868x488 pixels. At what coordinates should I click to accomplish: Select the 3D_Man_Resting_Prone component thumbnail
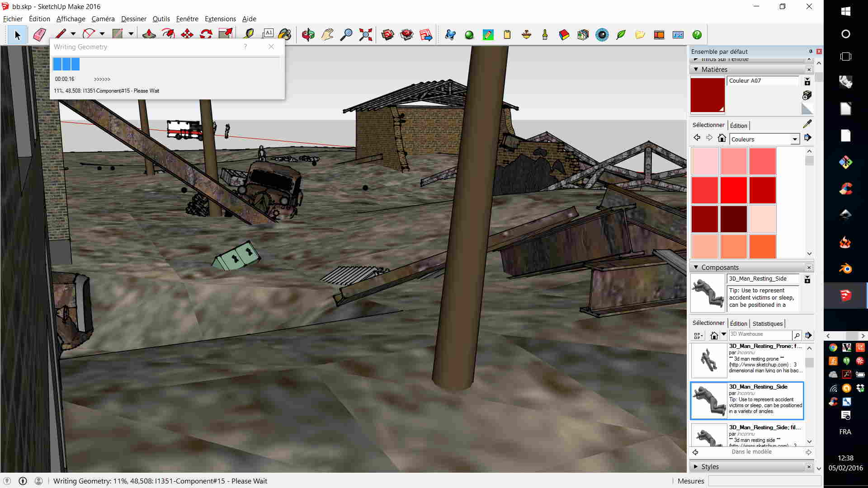point(708,360)
